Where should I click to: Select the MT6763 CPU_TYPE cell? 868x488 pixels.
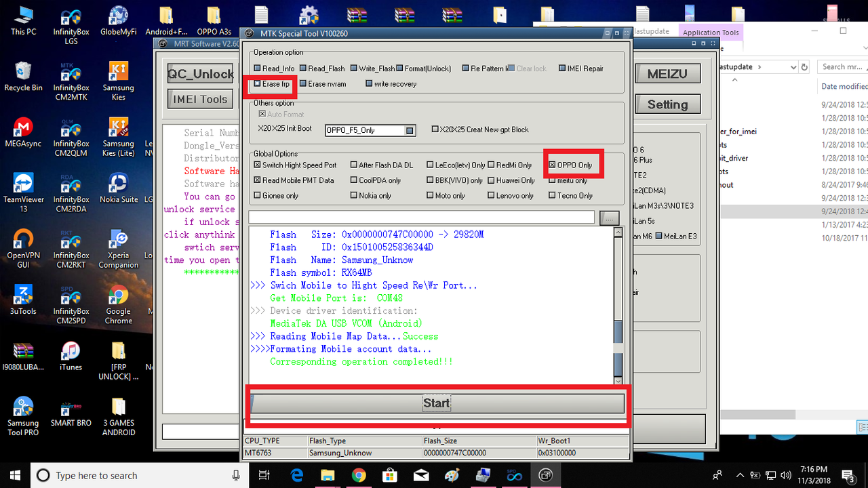pyautogui.click(x=275, y=453)
